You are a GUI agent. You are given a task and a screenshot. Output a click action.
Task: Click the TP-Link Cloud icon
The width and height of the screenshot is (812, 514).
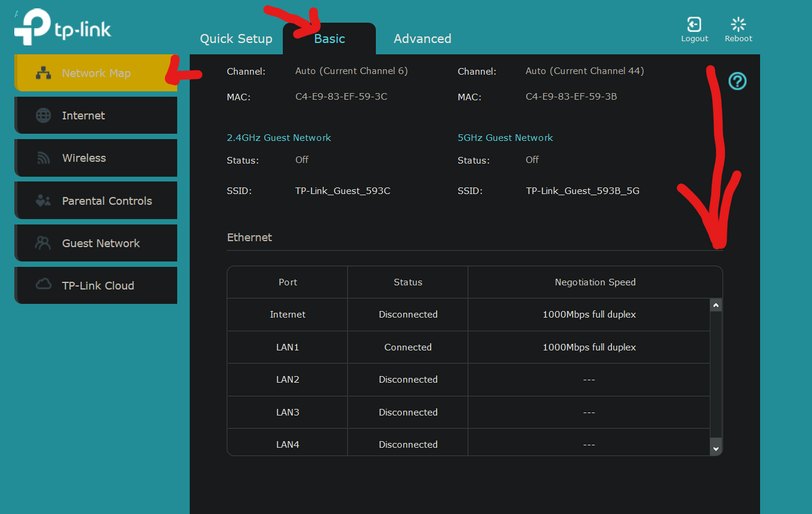pos(43,285)
